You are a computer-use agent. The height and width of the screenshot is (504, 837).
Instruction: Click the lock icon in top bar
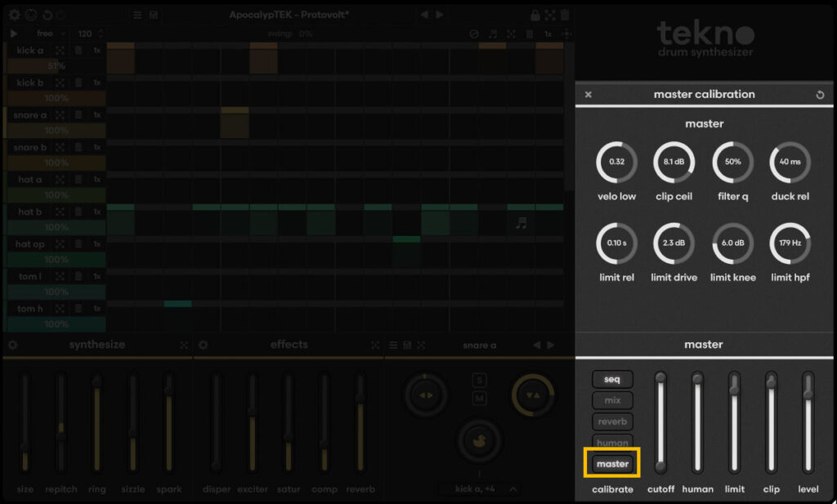[x=535, y=15]
